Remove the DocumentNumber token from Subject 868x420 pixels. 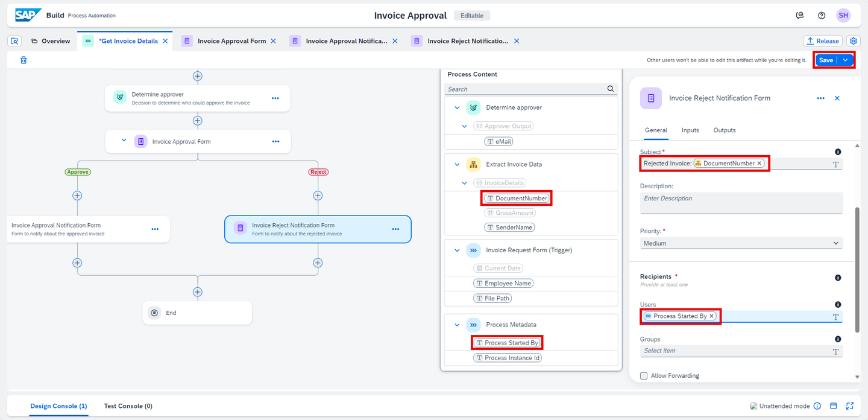click(x=759, y=164)
